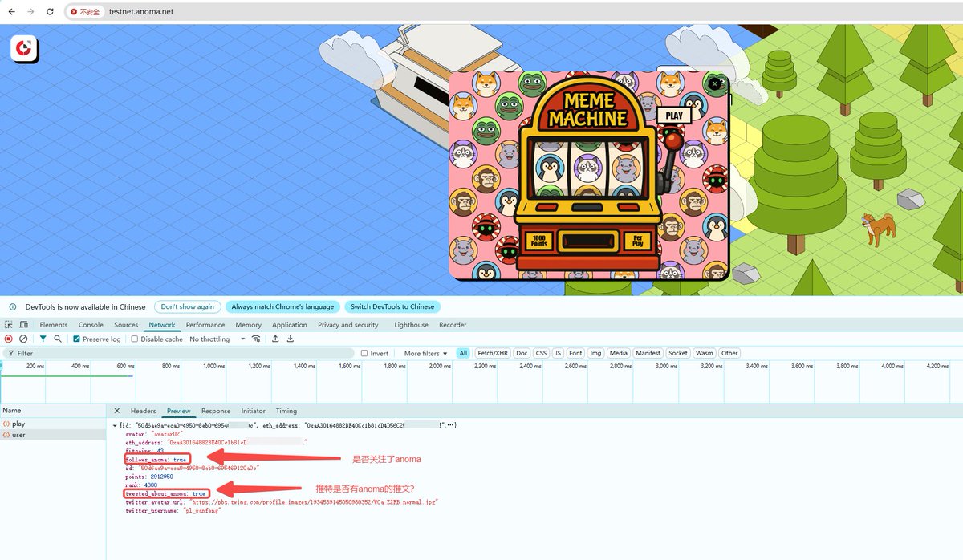Click the Don't show again button
The width and height of the screenshot is (963, 560).
tap(188, 306)
